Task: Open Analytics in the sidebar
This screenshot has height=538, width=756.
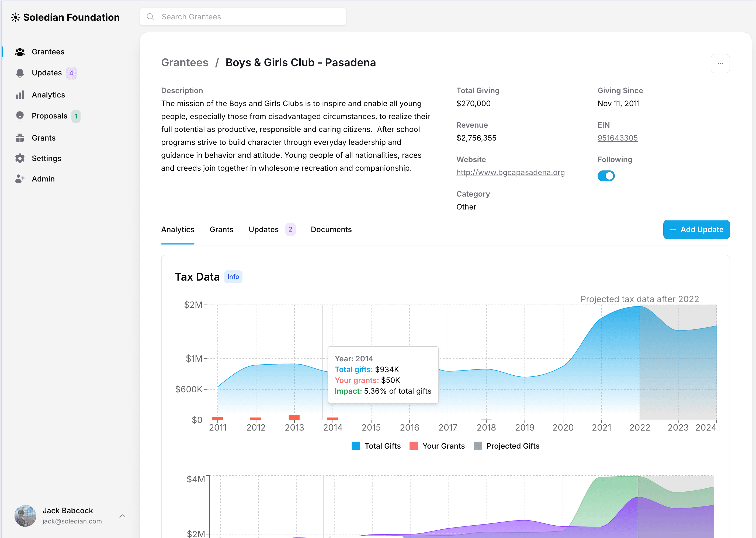Action: [48, 95]
